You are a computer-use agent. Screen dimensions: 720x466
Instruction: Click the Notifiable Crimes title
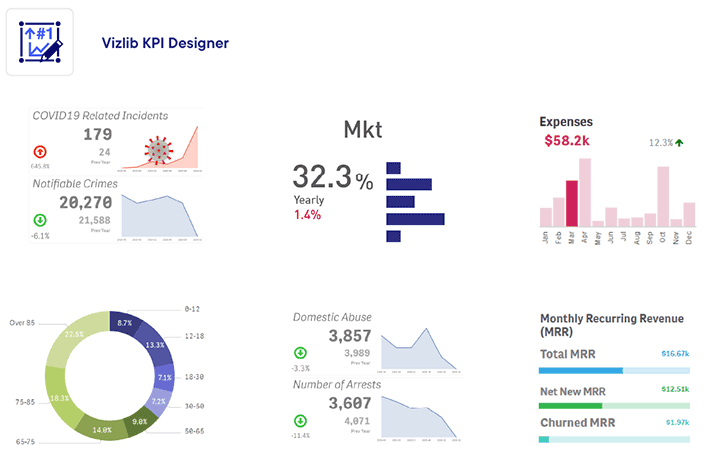[75, 184]
